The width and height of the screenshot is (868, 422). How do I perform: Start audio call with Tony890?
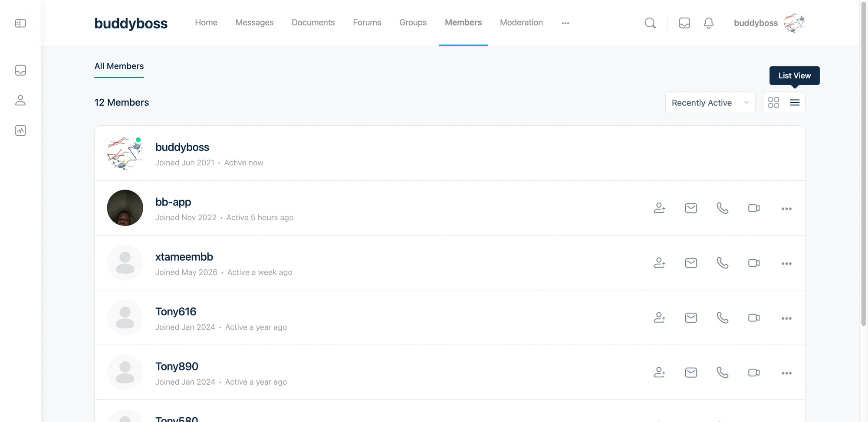click(x=723, y=373)
